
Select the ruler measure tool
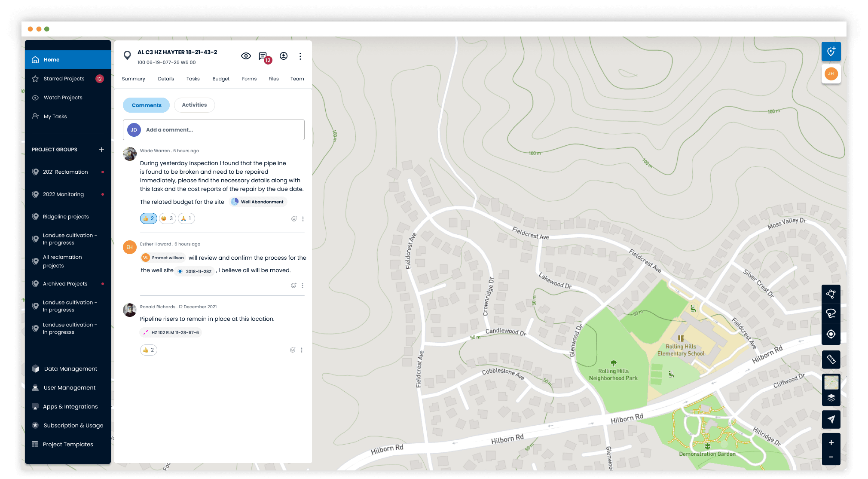tap(831, 359)
